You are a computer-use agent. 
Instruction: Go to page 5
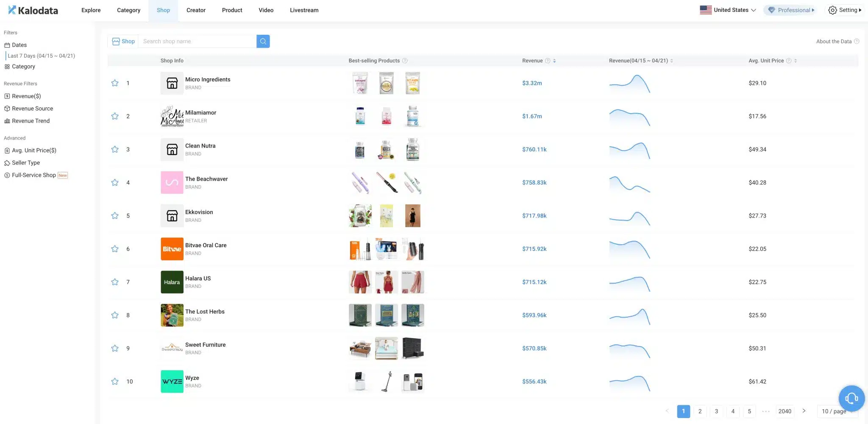click(749, 411)
